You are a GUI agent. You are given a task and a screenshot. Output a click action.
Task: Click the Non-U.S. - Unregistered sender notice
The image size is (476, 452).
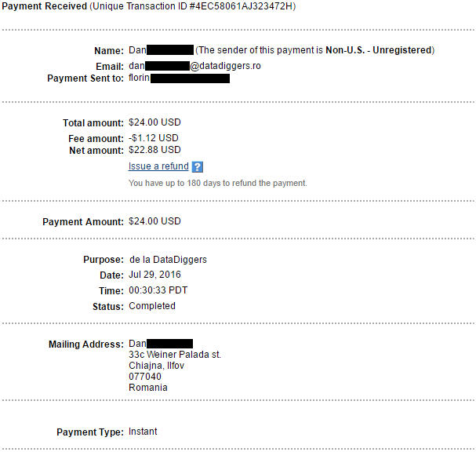(x=314, y=50)
